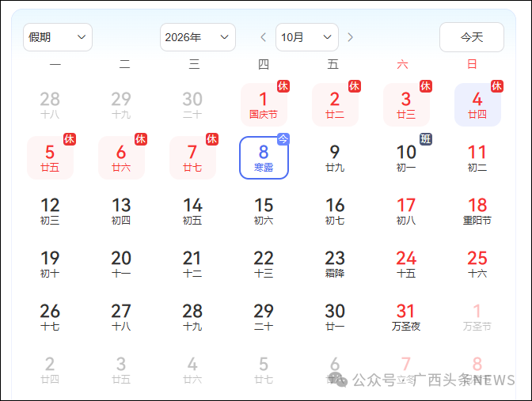This screenshot has height=401, width=532.
Task: Select October 15 初六
Action: click(264, 211)
